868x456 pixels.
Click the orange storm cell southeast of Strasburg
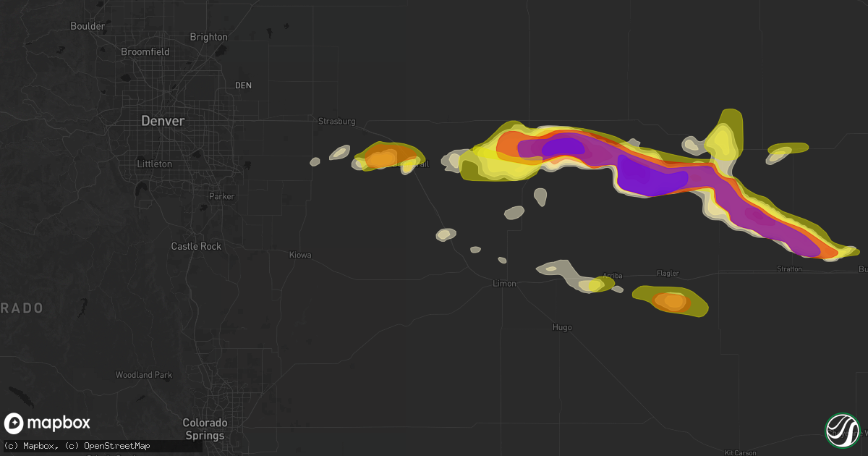(381, 158)
